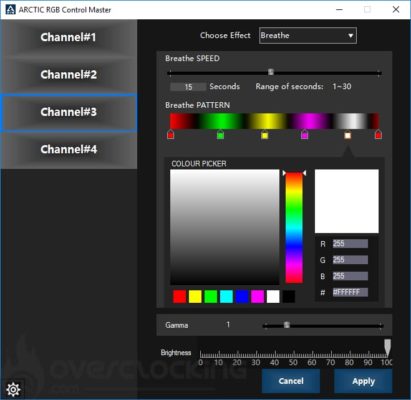Click the white colour preview box
This screenshot has width=411, height=400.
click(x=347, y=201)
